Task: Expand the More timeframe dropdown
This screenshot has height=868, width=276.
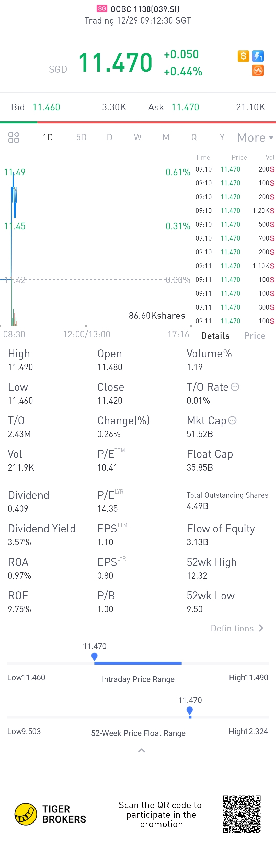Action: tap(255, 138)
